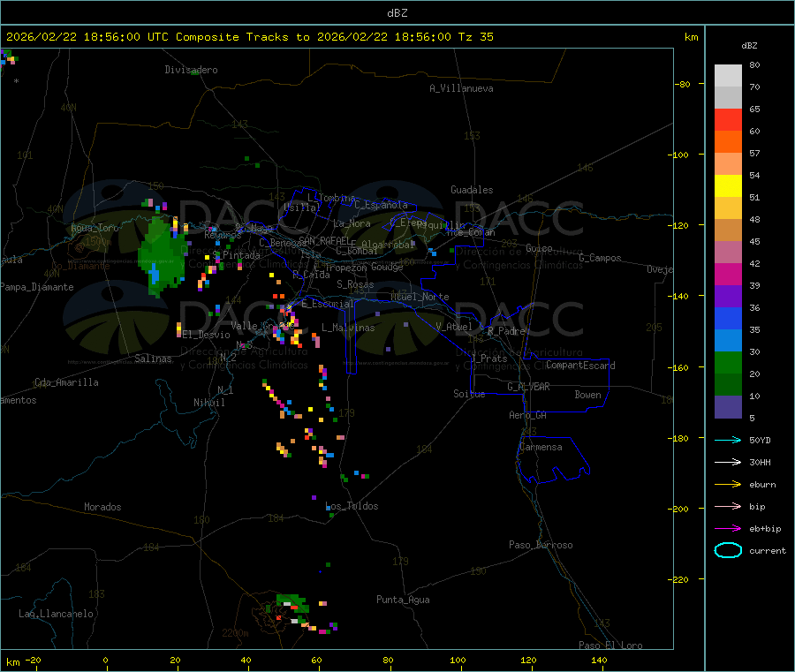This screenshot has width=795, height=672.
Task: Click the S_Rosas map label
Action: pos(355,285)
